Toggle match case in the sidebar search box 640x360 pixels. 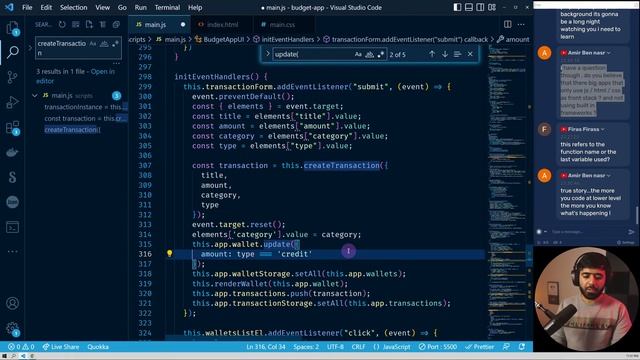pos(93,43)
